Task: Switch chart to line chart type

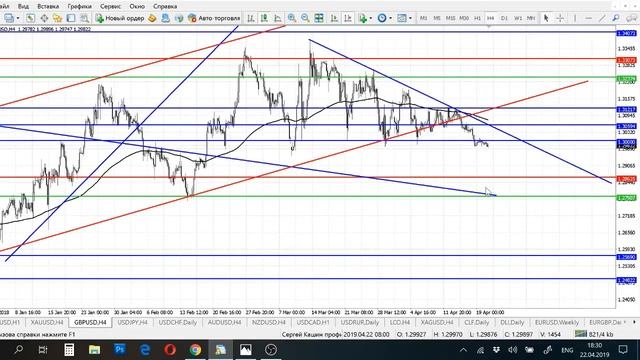Action: [278, 18]
